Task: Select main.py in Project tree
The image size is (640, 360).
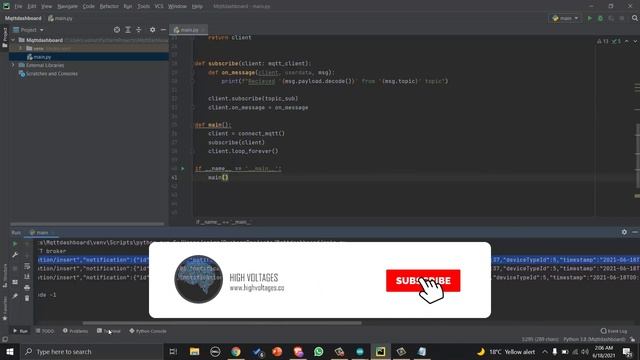Action: 42,57
